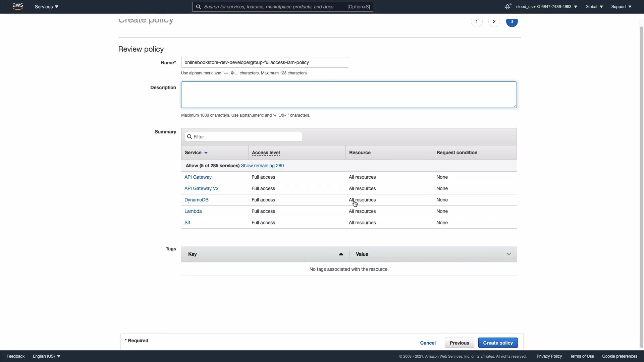Screen dimensions: 644x362
Task: Open the notifications bell icon
Action: (507, 7)
